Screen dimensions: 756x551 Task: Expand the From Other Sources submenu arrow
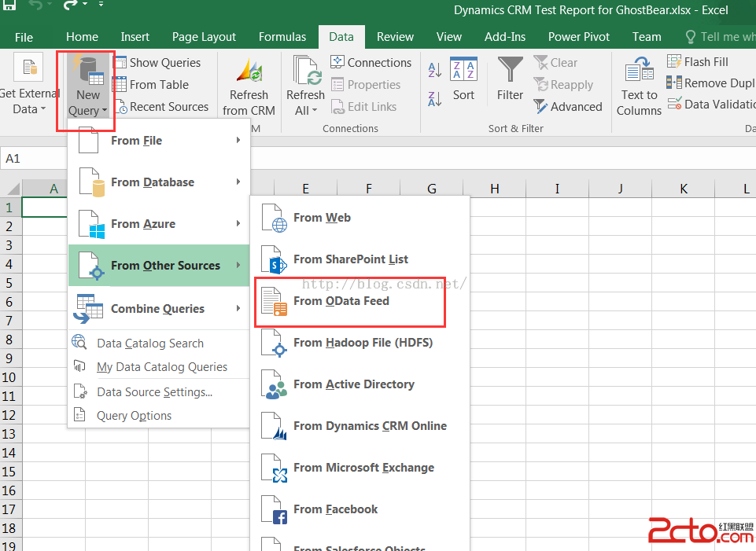pyautogui.click(x=238, y=265)
